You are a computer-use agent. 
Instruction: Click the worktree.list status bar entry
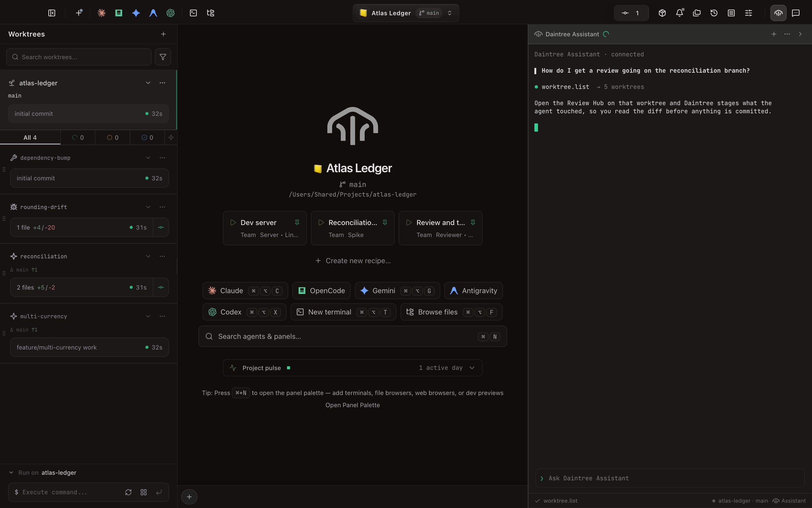(x=556, y=501)
